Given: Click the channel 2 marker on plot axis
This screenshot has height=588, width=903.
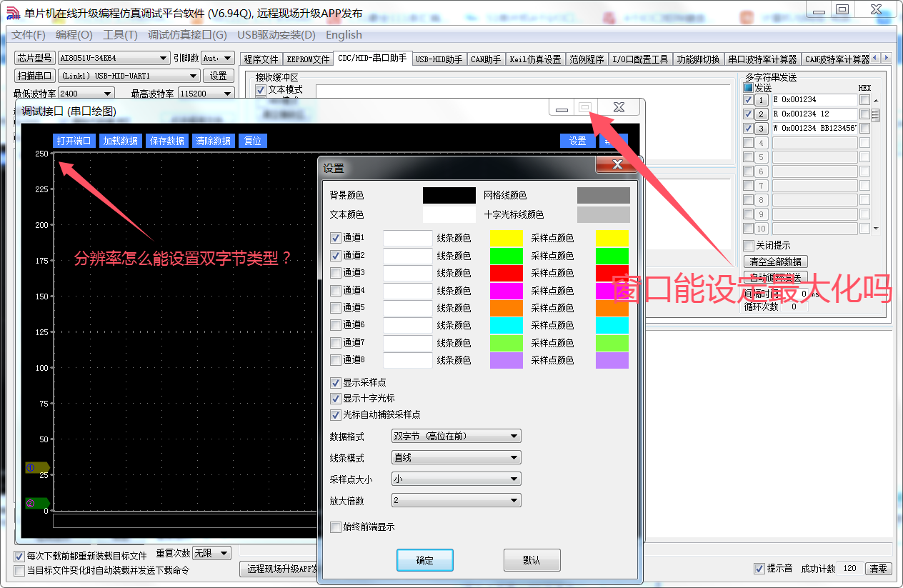Looking at the screenshot, I should pyautogui.click(x=37, y=504).
